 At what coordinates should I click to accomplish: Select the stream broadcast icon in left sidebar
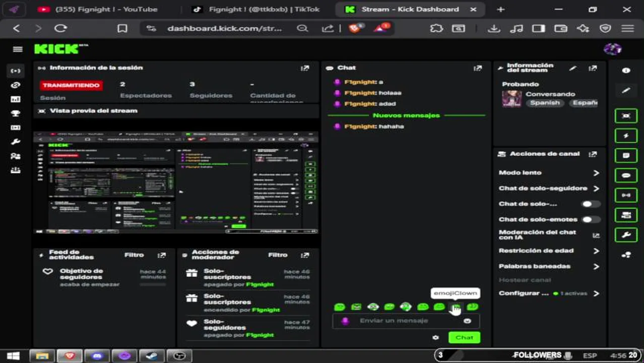click(16, 71)
